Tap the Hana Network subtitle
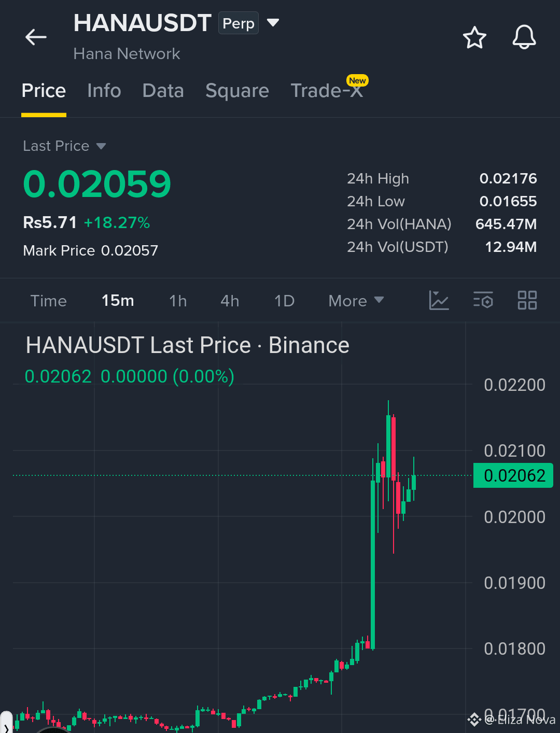Image resolution: width=560 pixels, height=733 pixels. tap(127, 54)
